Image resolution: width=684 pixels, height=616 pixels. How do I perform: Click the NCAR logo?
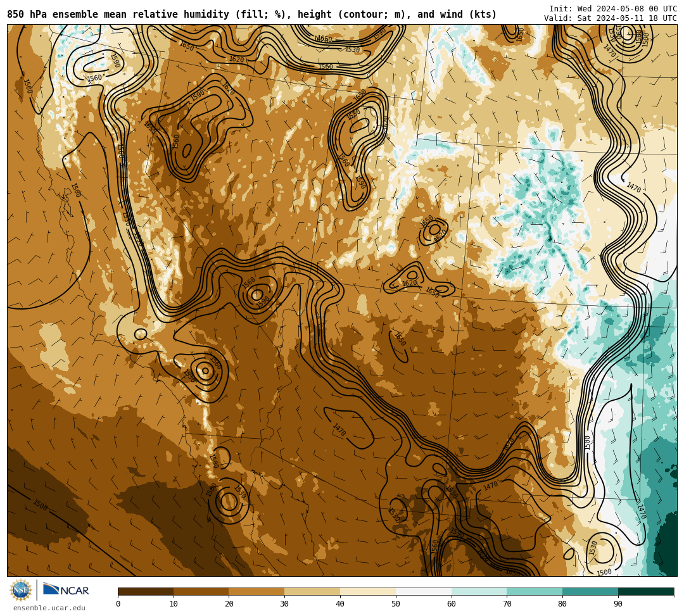pos(66,590)
